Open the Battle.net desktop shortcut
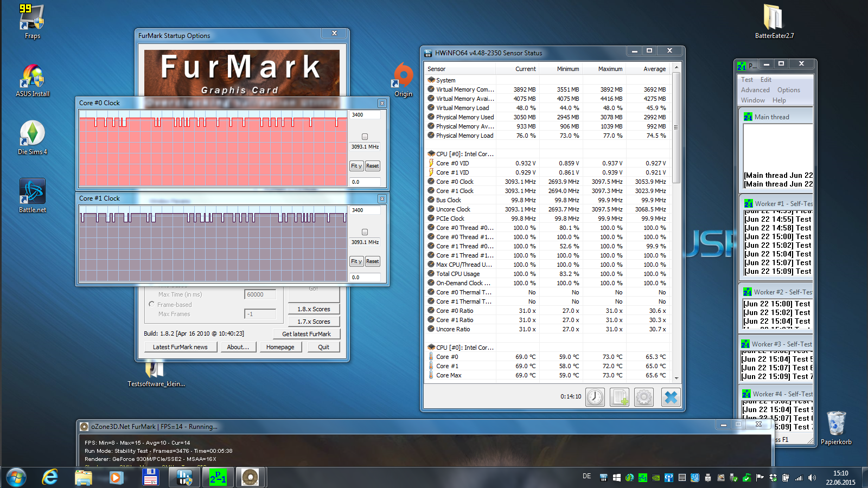868x488 pixels. (x=33, y=196)
